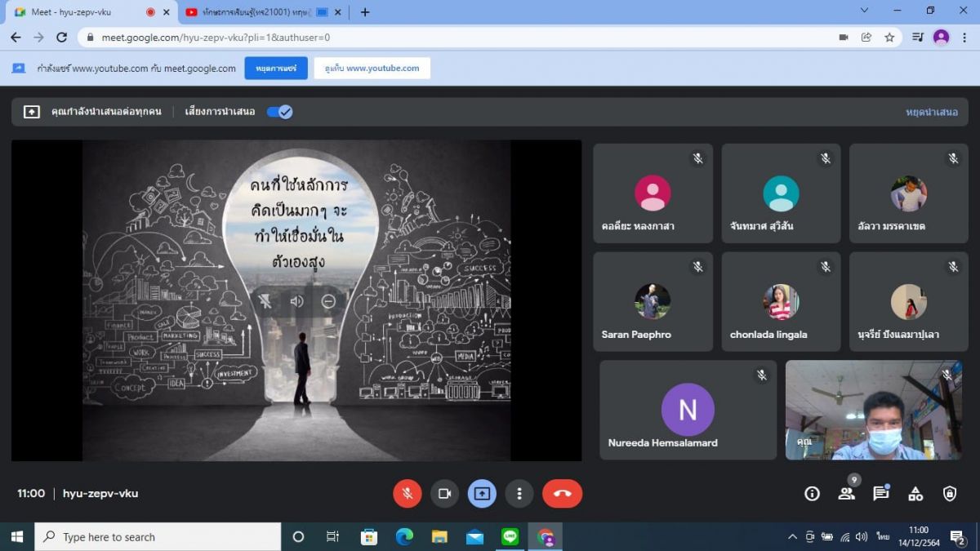Click stop presenting link at top right

tap(931, 112)
